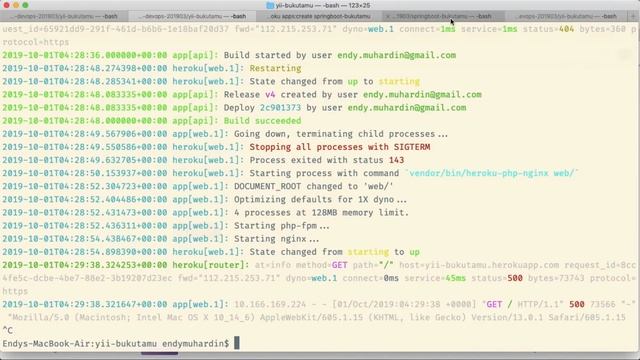Click 'Build started by user' text
This screenshot has width=640, height=360.
(x=278, y=55)
